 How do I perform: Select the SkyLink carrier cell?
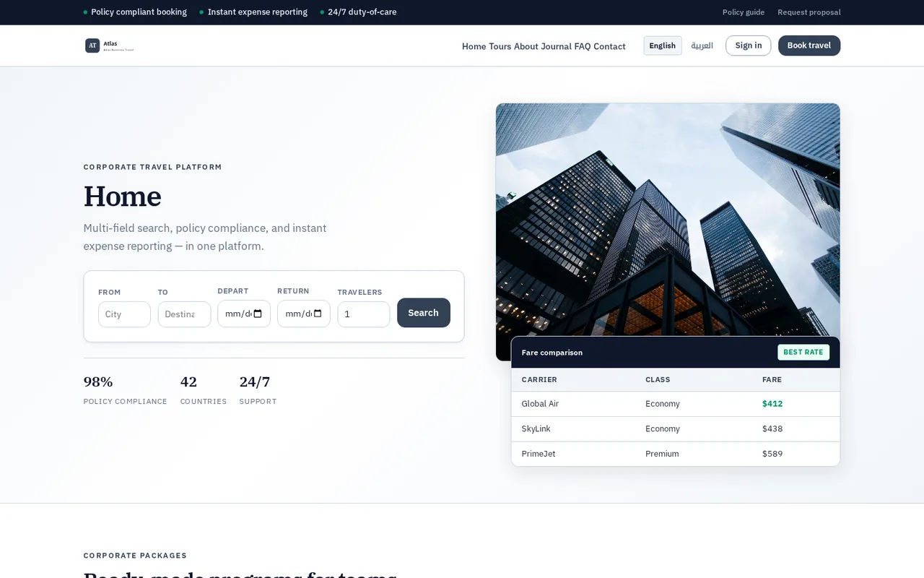(536, 428)
